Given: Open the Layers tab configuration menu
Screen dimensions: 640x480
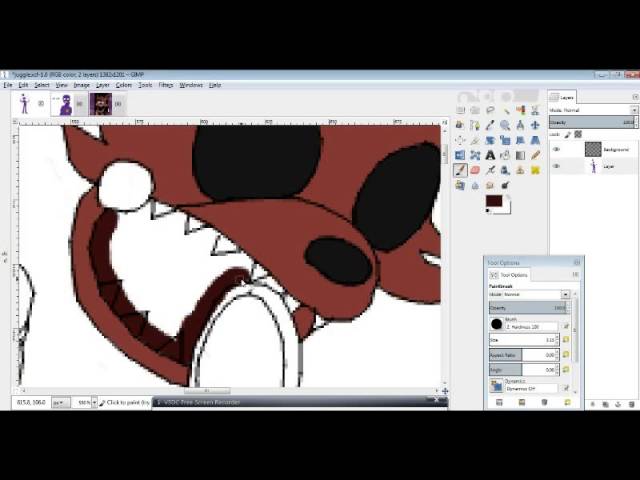Looking at the screenshot, I should [x=635, y=97].
